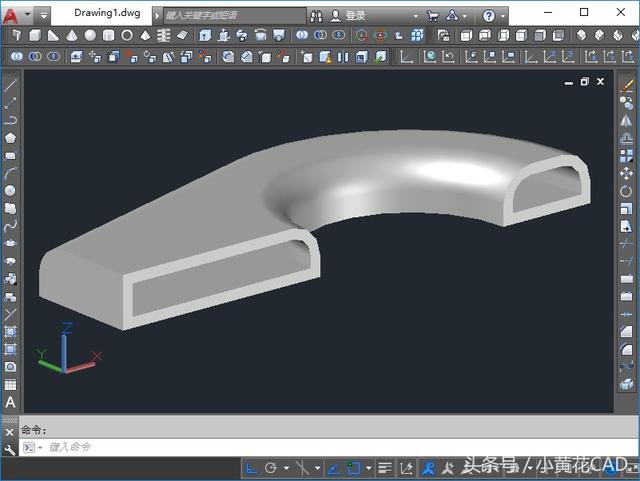
Task: Select the Table tool in left toolbar
Action: pos(11,385)
